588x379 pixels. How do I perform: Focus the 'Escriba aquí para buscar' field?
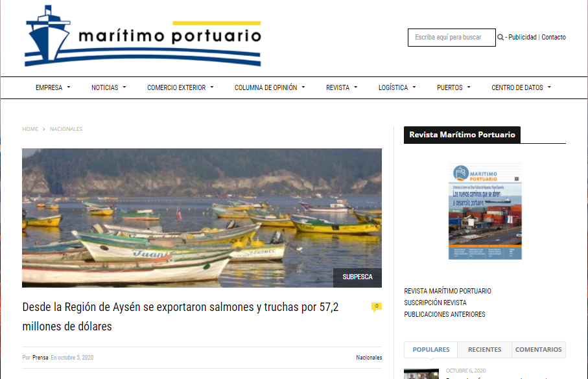451,38
